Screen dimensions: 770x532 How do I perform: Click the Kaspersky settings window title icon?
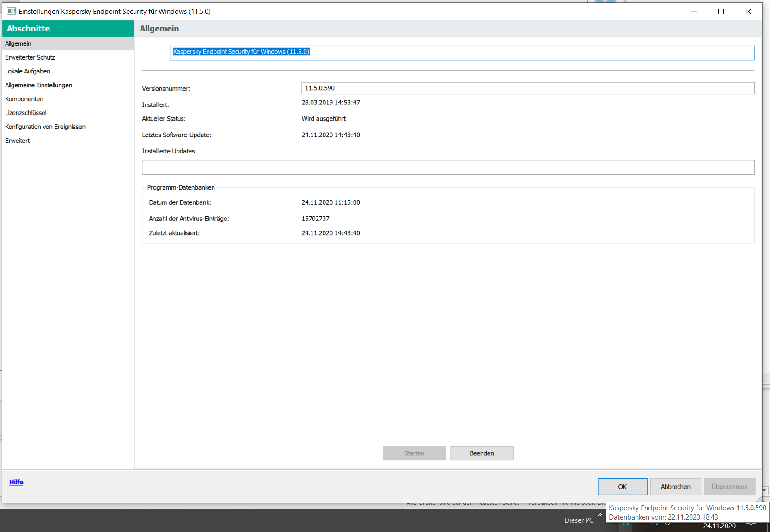point(11,11)
